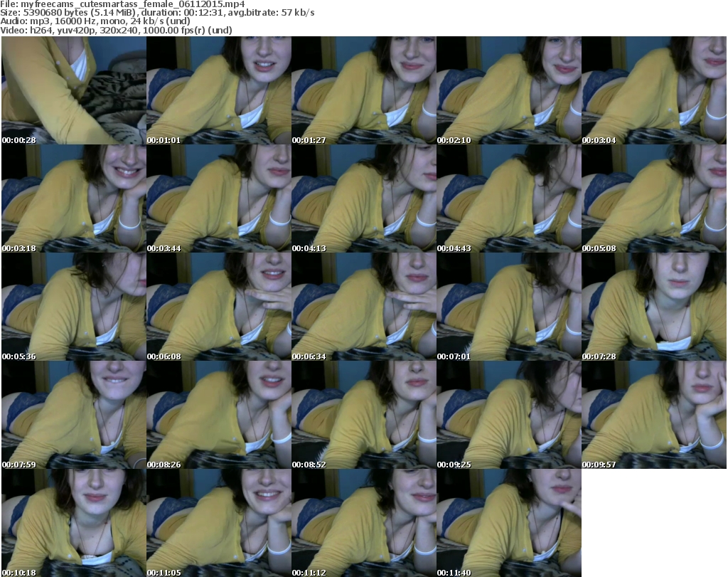Click the 'File:' name line in header
The image size is (728, 577).
tap(122, 4)
